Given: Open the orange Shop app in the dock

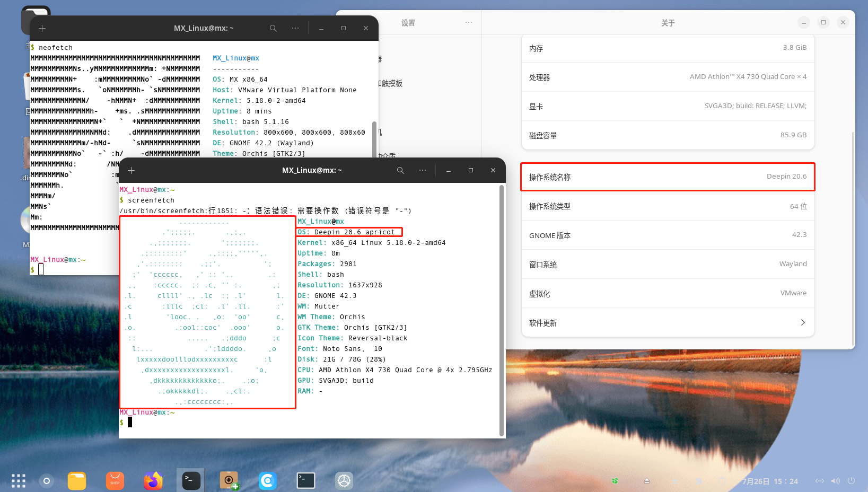Looking at the screenshot, I should coord(115,481).
